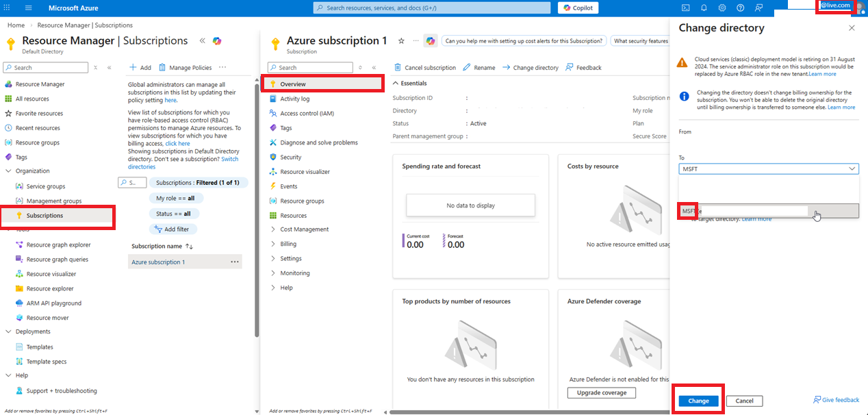This screenshot has height=415, width=868.
Task: Open the top bar feedback icon
Action: point(758,8)
